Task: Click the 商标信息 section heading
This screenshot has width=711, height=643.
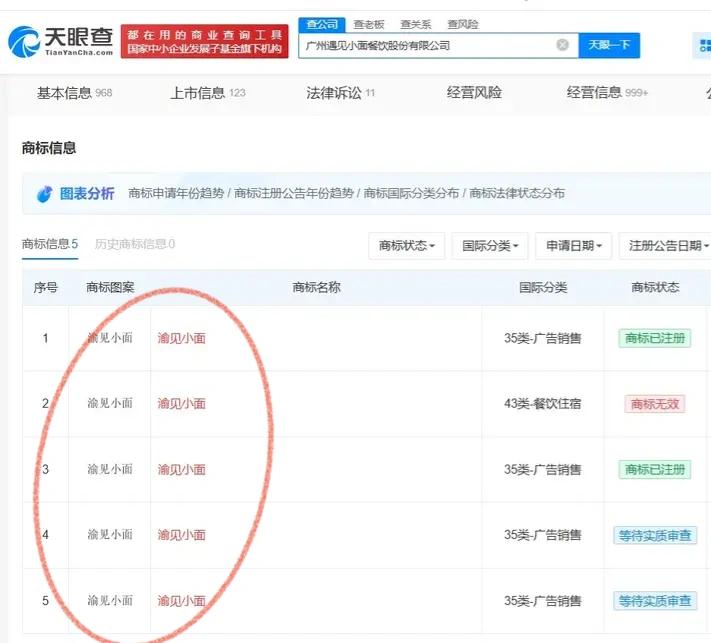Action: (x=49, y=148)
